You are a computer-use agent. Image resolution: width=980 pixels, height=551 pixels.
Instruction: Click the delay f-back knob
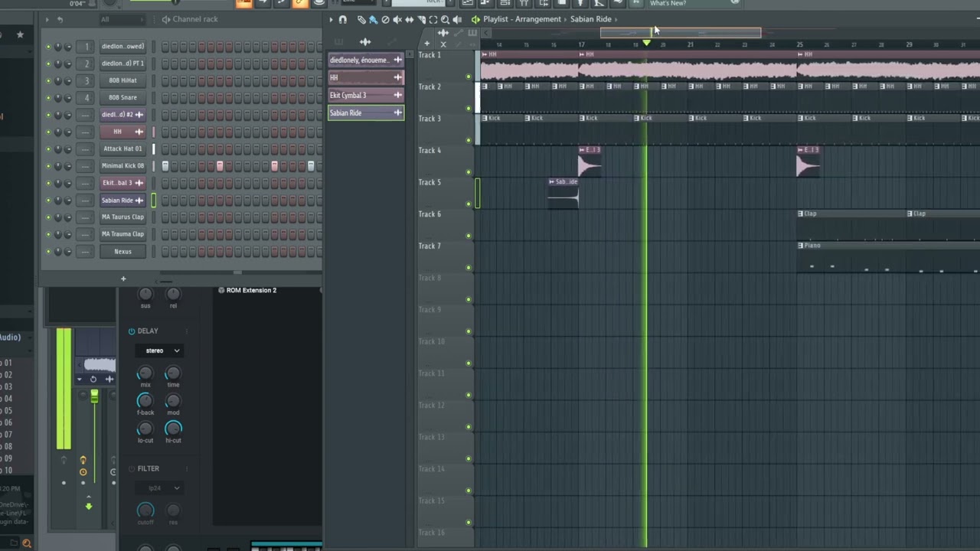coord(145,401)
